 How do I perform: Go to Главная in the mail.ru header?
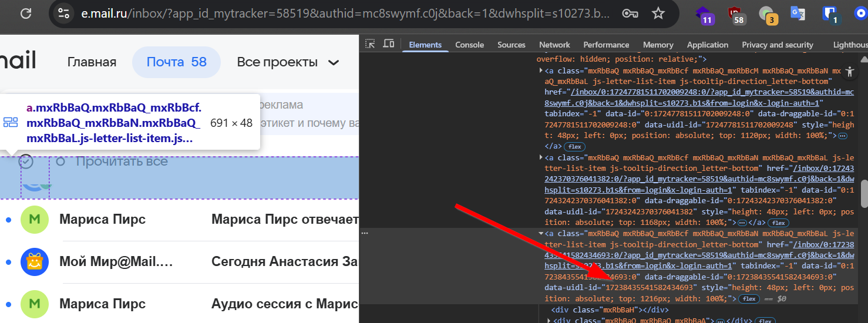pos(92,62)
